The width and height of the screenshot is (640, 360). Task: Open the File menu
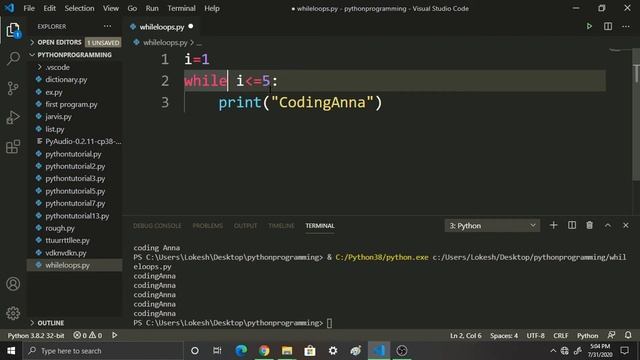(x=29, y=8)
